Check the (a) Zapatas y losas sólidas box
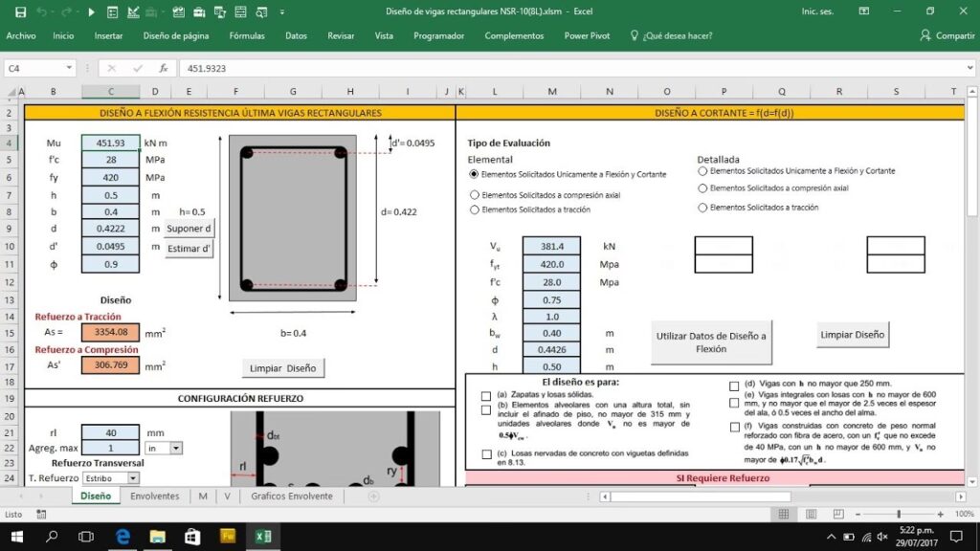Viewport: 980px width, 551px height. pos(486,395)
